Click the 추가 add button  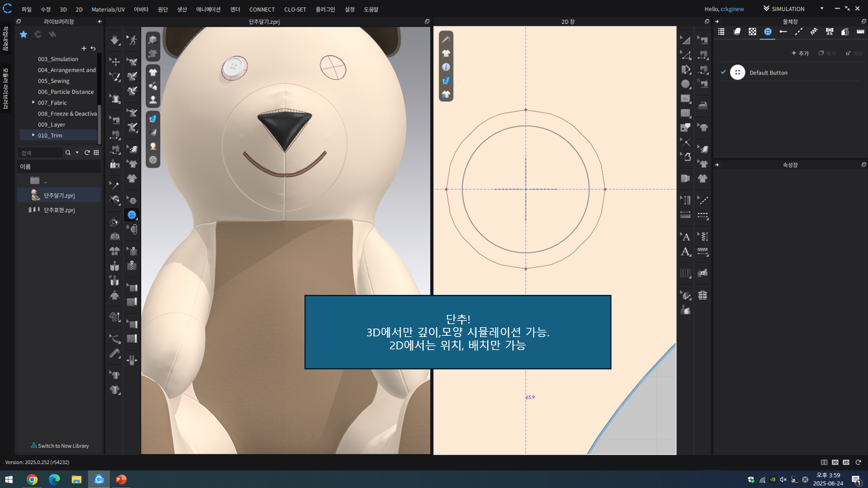[x=800, y=53]
